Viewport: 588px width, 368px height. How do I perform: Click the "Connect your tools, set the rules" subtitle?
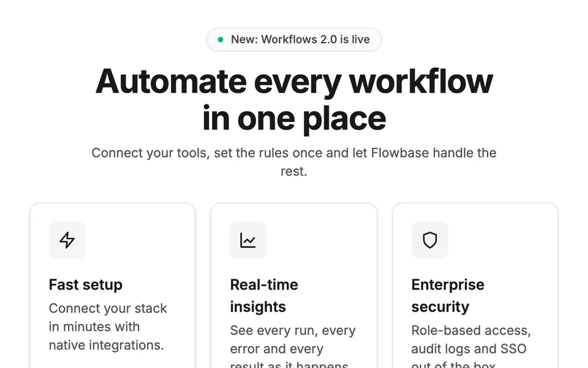click(x=294, y=162)
